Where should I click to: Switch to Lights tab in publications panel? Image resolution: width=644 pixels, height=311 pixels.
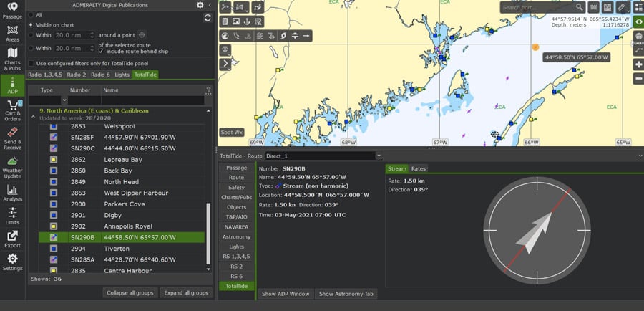pos(122,75)
